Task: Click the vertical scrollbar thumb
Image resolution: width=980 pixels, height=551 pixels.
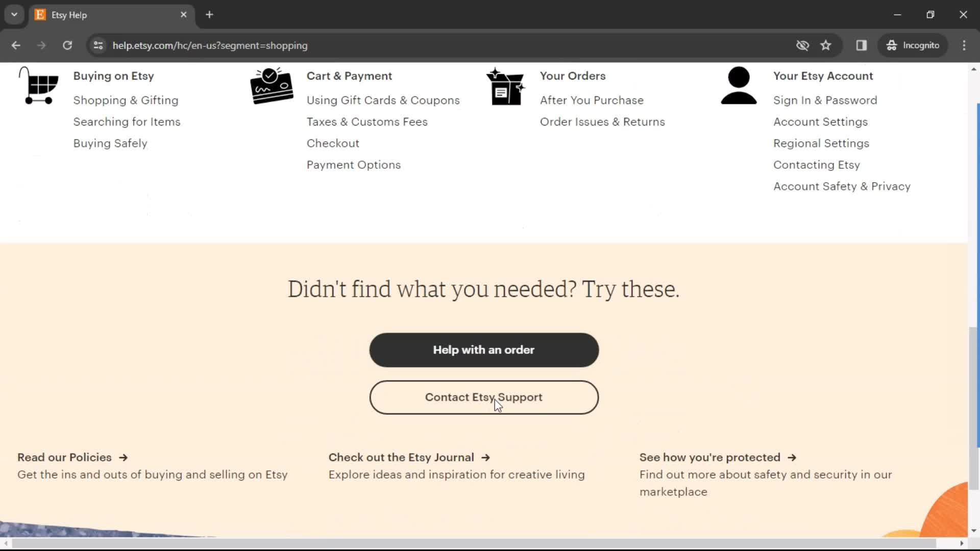Action: [974, 408]
